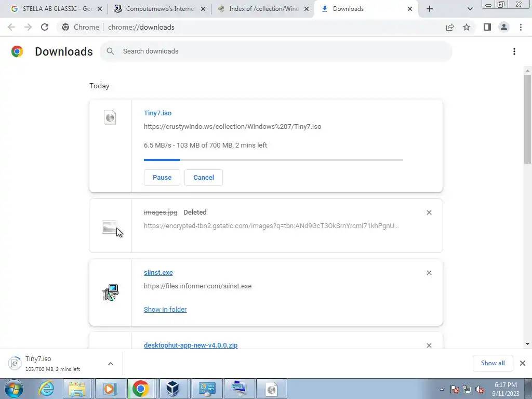Click the network tray icon
The image size is (532, 399).
pos(467,390)
